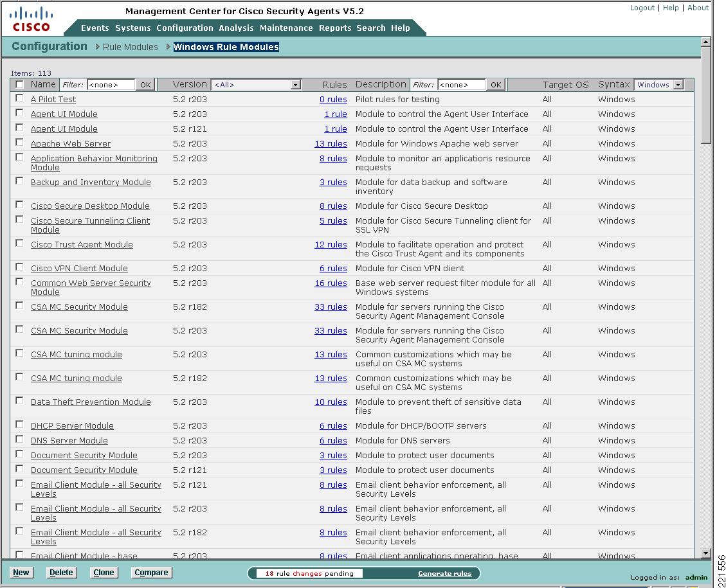Click '18 rule changes pending' status

coord(309,574)
